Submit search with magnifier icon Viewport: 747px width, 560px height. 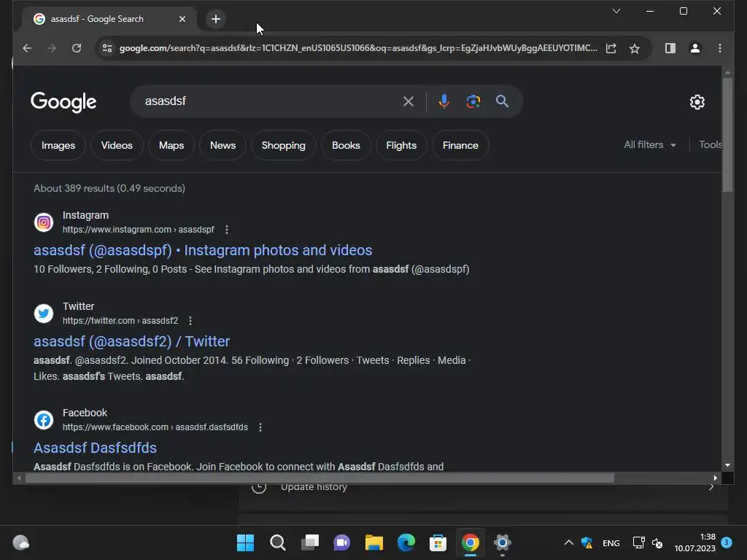pyautogui.click(x=502, y=101)
